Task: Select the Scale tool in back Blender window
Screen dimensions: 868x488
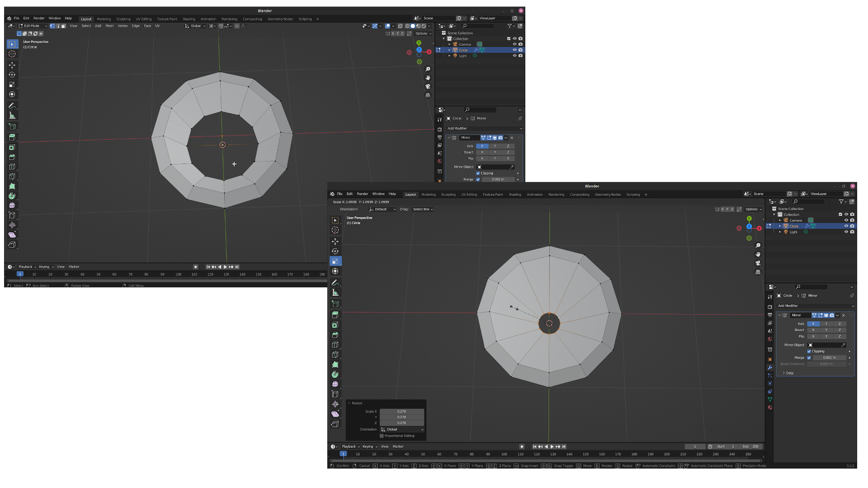Action: click(x=12, y=84)
